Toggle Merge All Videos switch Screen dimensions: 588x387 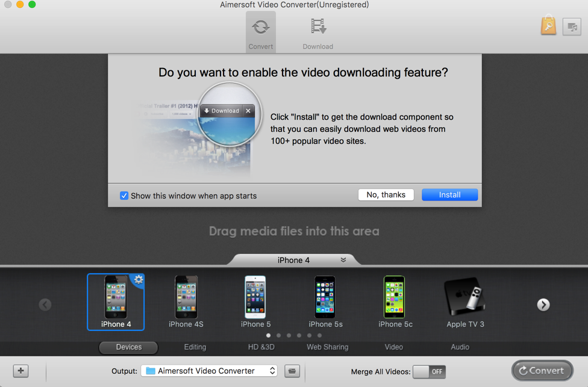(x=429, y=371)
